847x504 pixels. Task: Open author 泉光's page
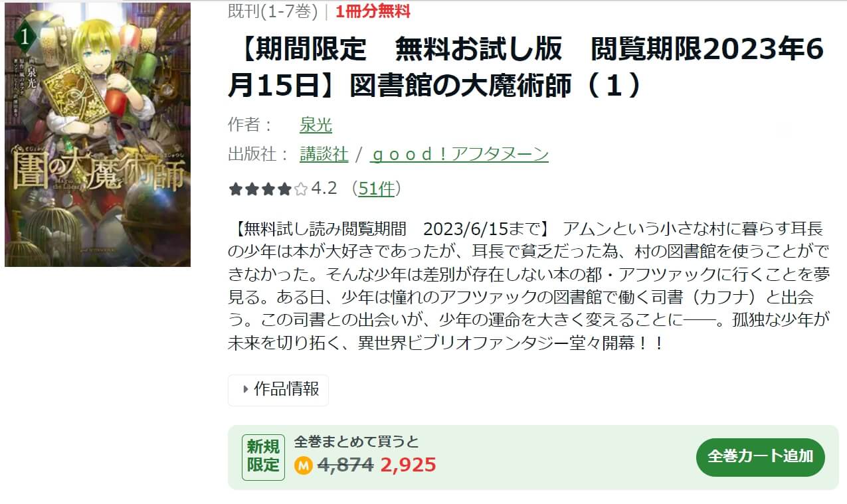[x=316, y=125]
